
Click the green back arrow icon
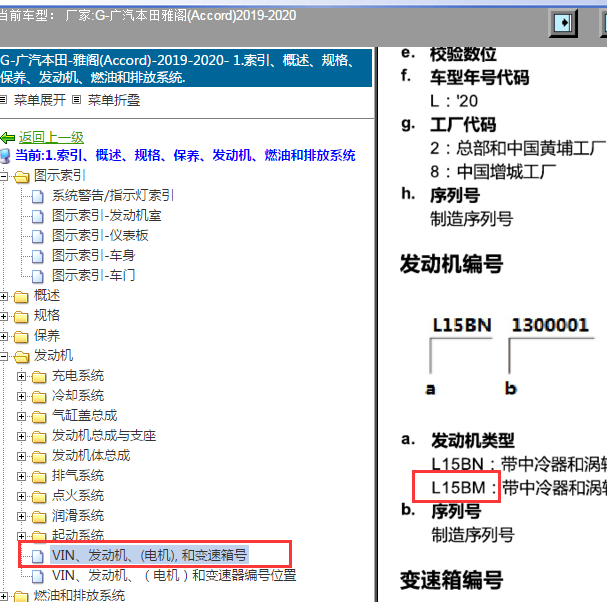tap(7, 137)
